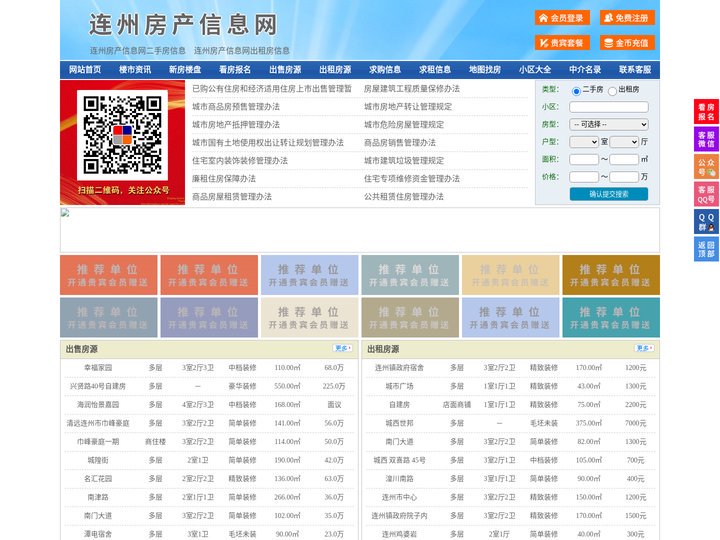Open the 房型 可选择 dropdown

(609, 124)
